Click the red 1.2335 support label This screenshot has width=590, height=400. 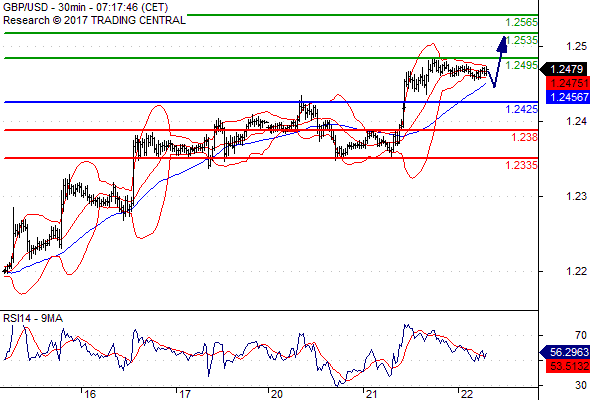pos(521,165)
